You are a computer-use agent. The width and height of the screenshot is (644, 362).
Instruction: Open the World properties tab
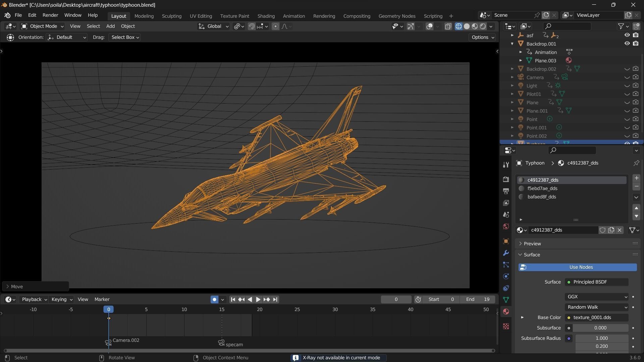tap(506, 227)
